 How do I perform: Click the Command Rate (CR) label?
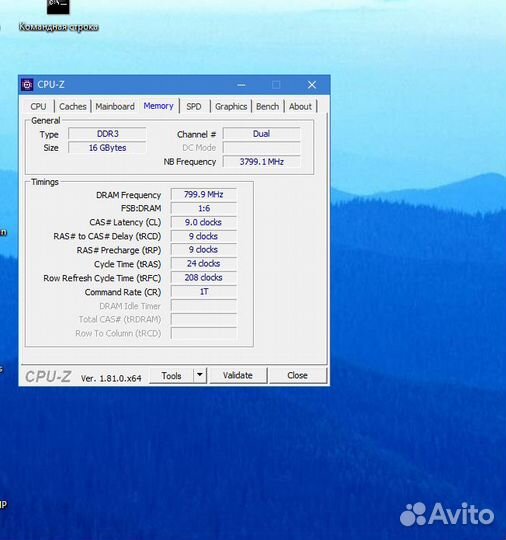click(x=123, y=292)
